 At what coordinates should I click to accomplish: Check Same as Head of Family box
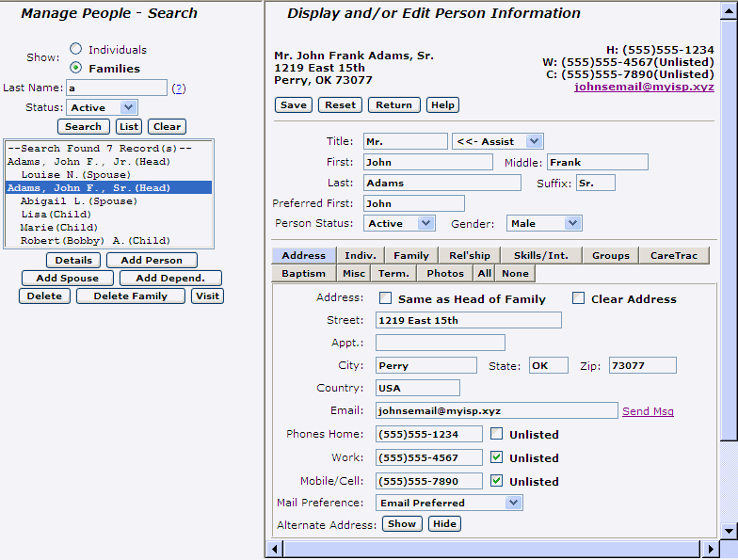(385, 299)
